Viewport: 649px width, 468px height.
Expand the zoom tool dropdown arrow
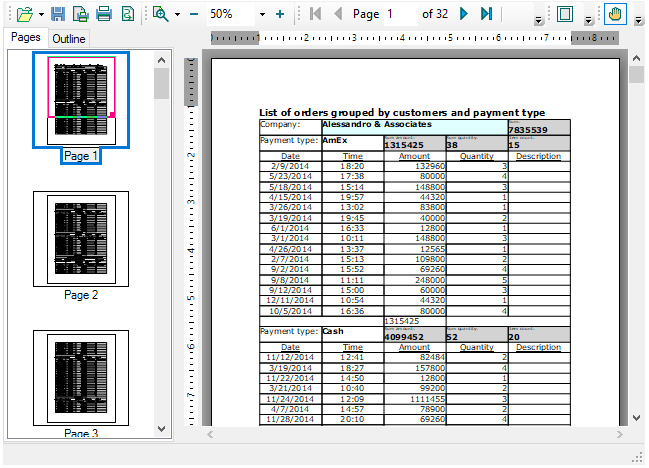tap(177, 15)
